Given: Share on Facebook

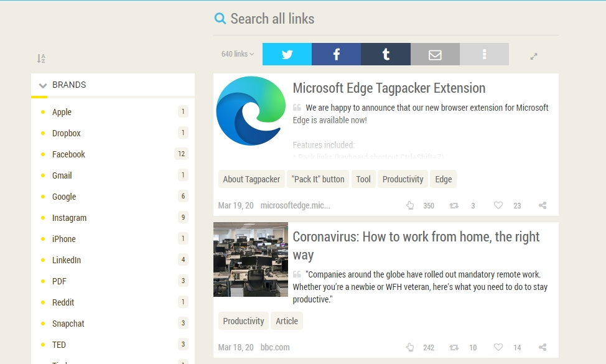Looking at the screenshot, I should tap(336, 54).
